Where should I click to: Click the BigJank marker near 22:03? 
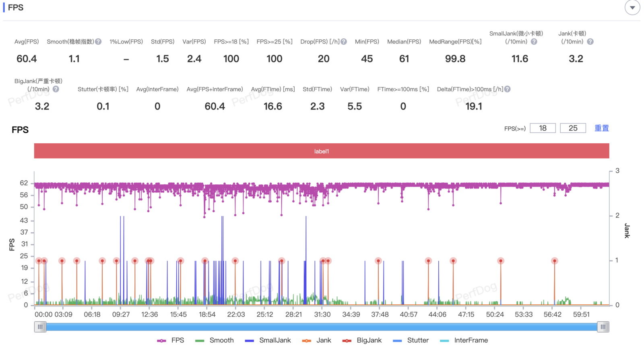[x=235, y=261]
